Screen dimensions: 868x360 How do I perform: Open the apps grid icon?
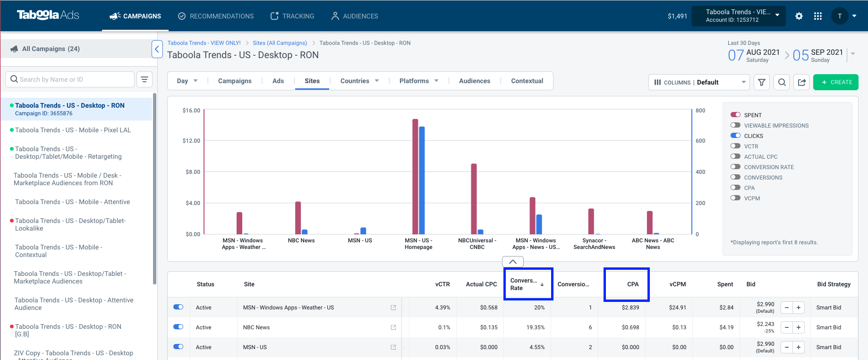coord(818,16)
